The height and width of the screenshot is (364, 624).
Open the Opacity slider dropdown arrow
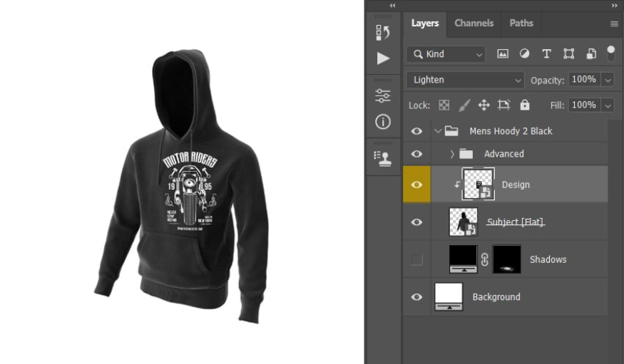(x=608, y=80)
